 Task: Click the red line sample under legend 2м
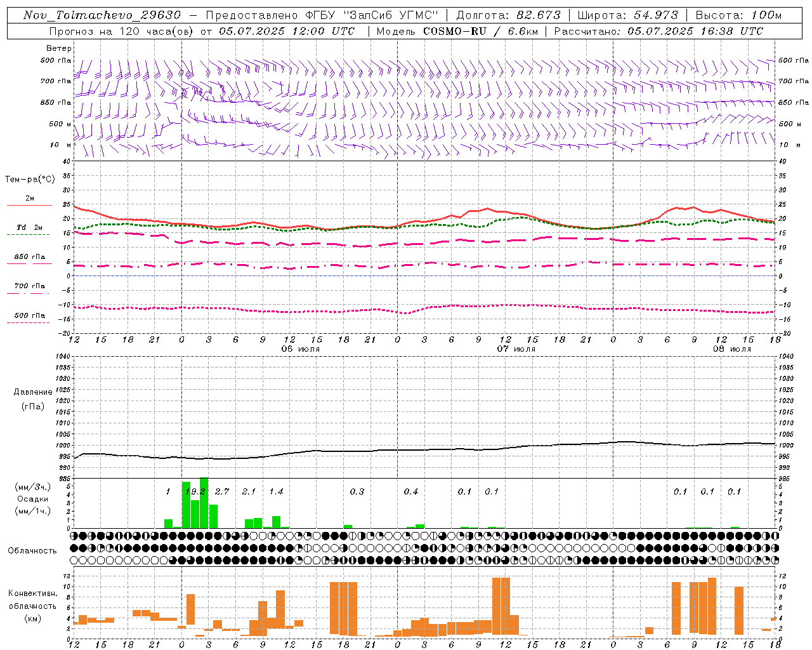pyautogui.click(x=29, y=206)
